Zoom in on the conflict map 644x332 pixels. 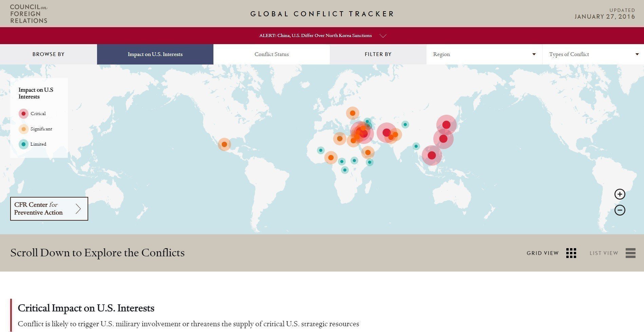coord(620,194)
